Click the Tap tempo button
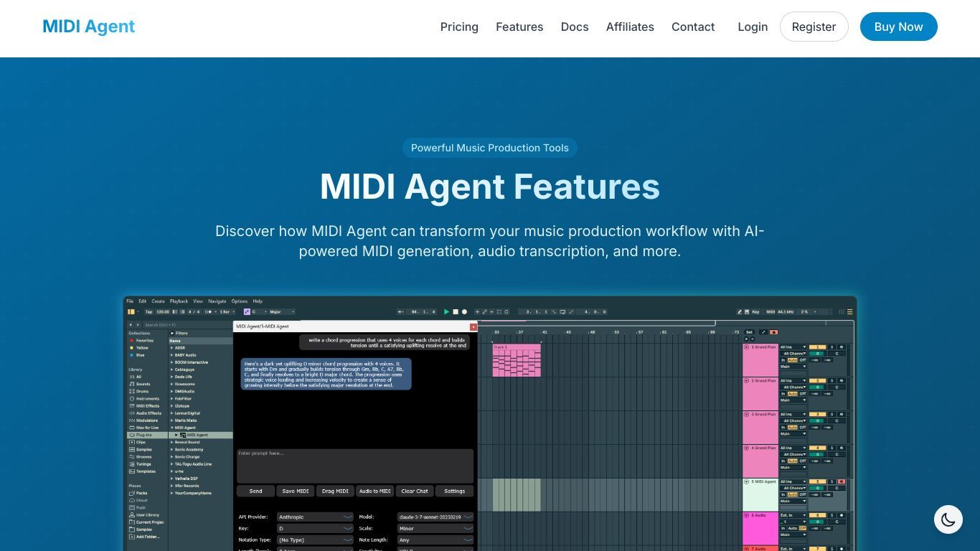Image resolution: width=980 pixels, height=551 pixels. pos(149,311)
